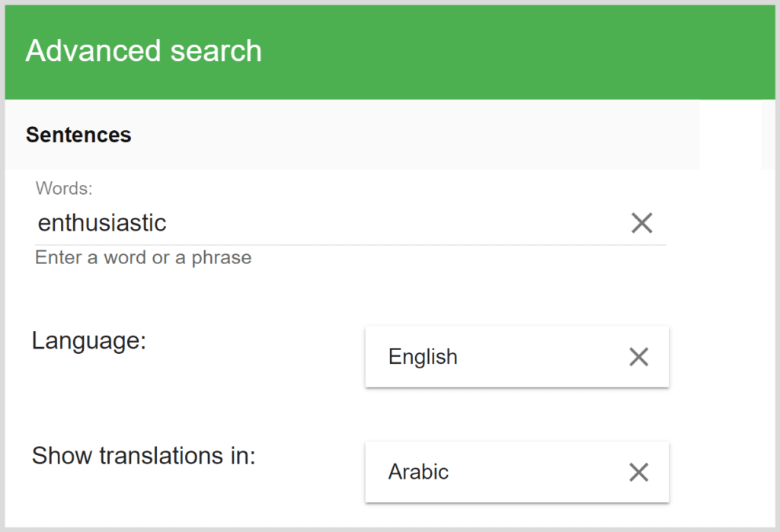Viewport: 780px width, 532px height.
Task: Click the Sentences section header
Action: (78, 135)
